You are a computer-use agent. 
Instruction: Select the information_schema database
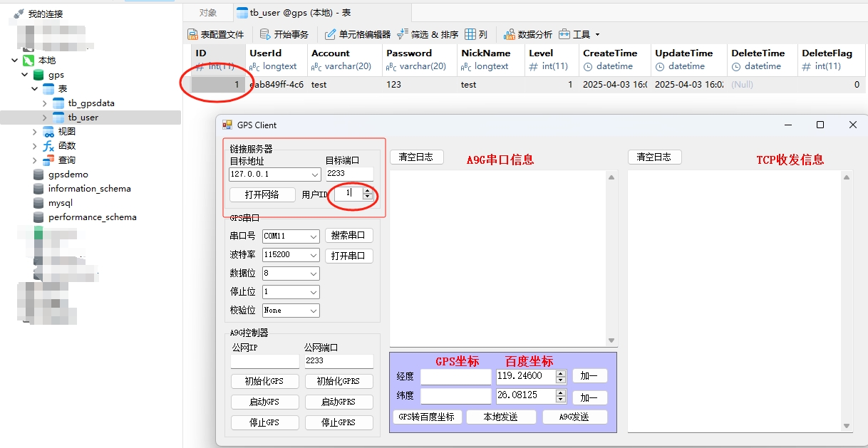tap(89, 189)
